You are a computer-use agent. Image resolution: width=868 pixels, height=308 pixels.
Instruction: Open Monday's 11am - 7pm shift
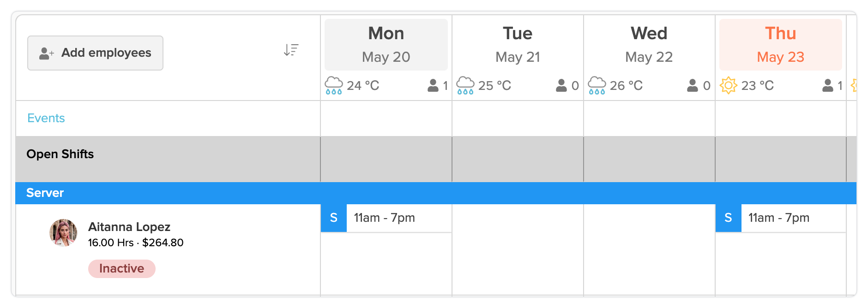[386, 218]
